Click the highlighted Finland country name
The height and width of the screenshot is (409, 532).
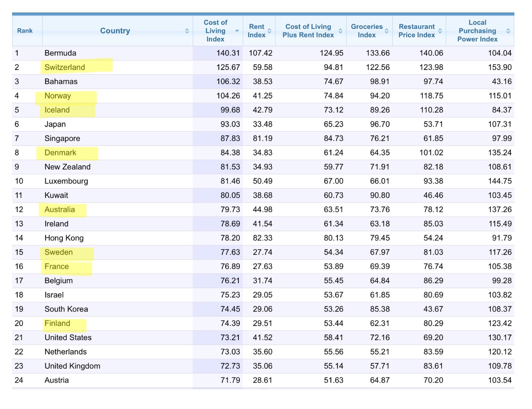click(57, 324)
